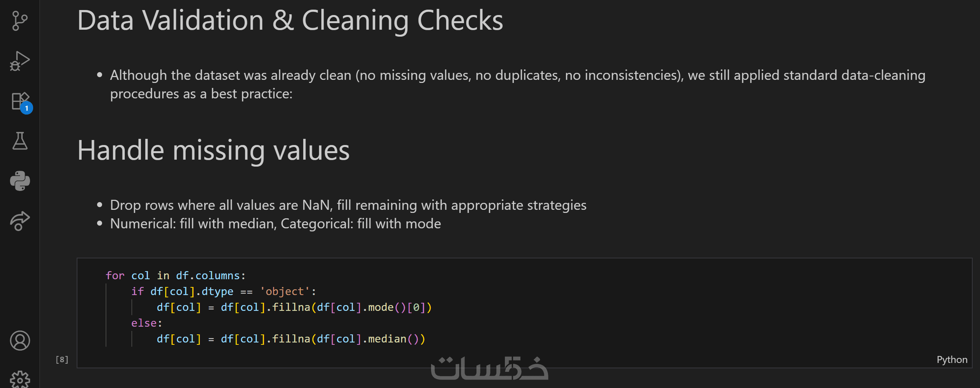The height and width of the screenshot is (388, 980).
Task: Place cursor on the 'for col in df.columns' line
Action: [175, 275]
